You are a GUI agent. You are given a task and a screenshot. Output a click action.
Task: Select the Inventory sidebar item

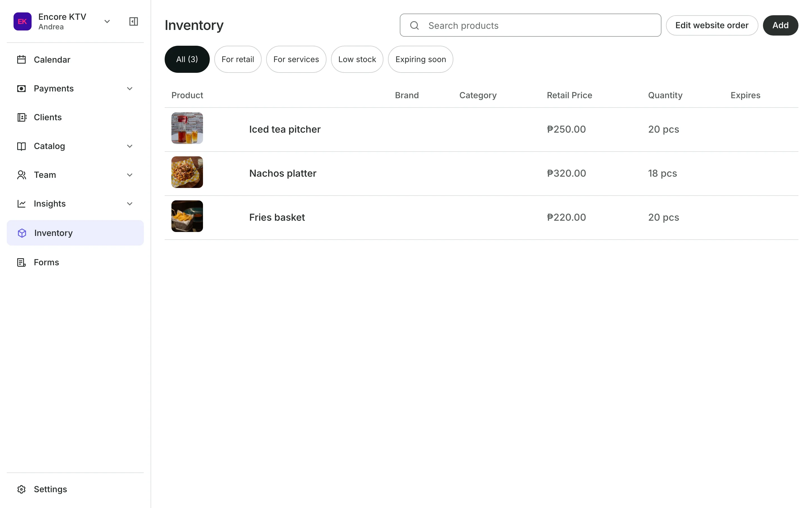pyautogui.click(x=75, y=233)
